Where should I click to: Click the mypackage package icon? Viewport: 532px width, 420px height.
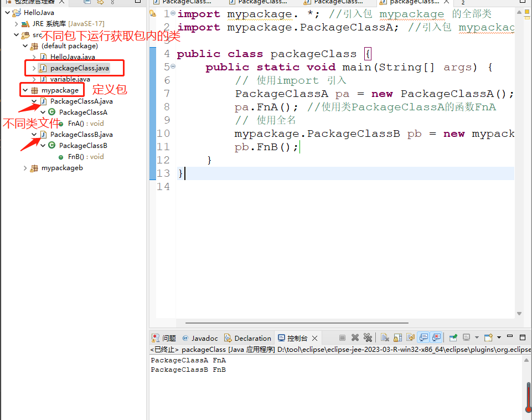click(34, 90)
